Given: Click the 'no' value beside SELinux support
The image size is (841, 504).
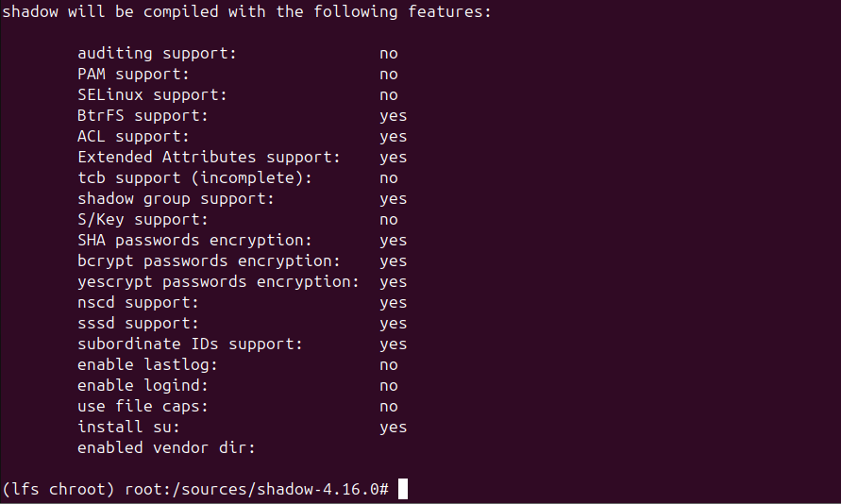Looking at the screenshot, I should point(388,95).
